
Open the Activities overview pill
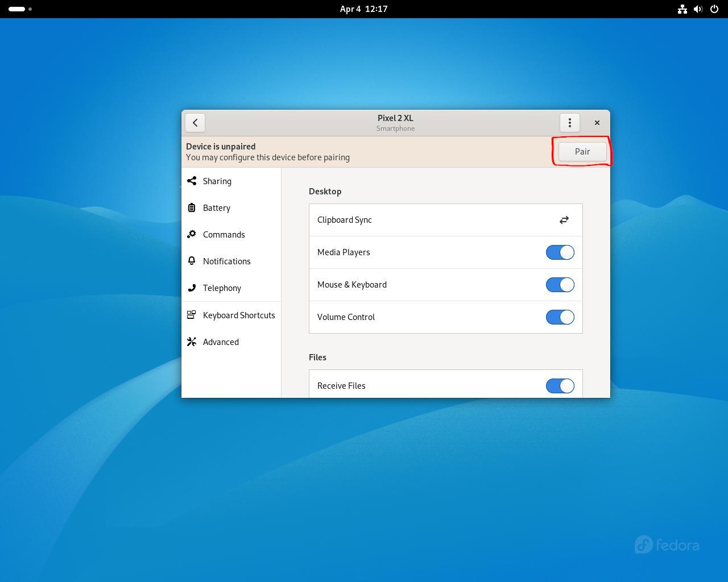pos(20,9)
